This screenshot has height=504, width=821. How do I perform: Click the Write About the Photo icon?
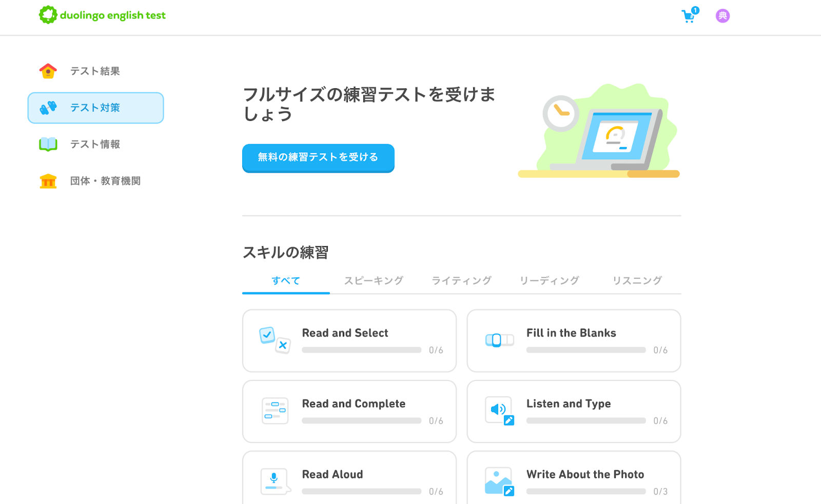[x=499, y=481]
